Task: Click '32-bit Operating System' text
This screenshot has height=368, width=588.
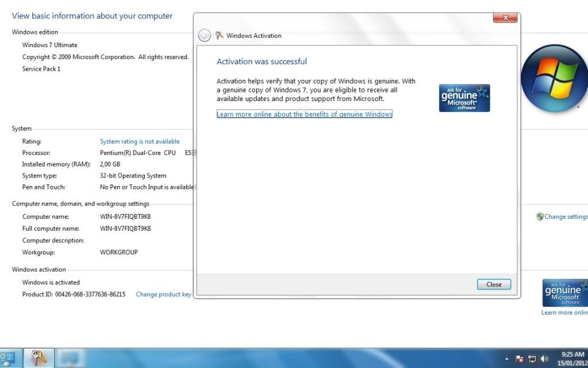Action: tap(133, 175)
